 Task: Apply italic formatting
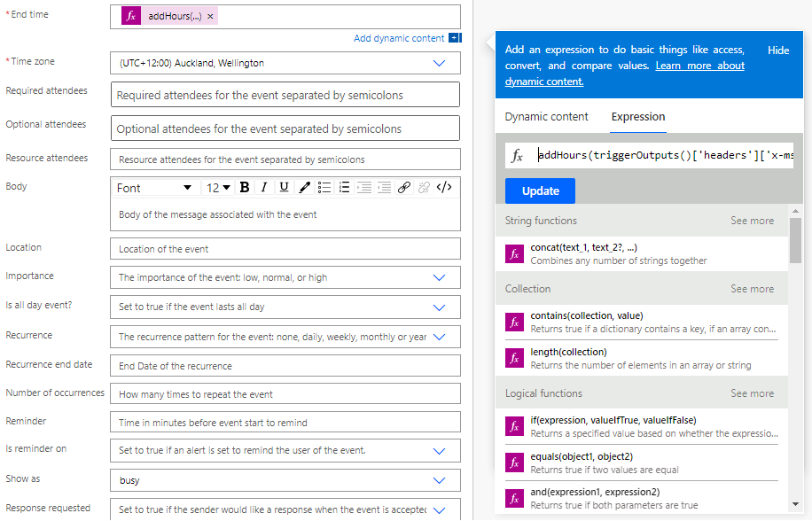tap(264, 187)
